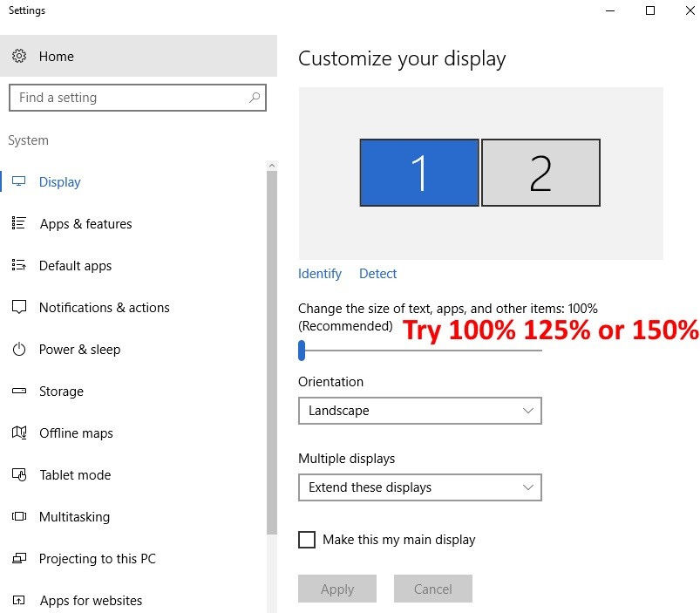Expand the Multiple displays dropdown
The height and width of the screenshot is (613, 700).
pos(419,487)
